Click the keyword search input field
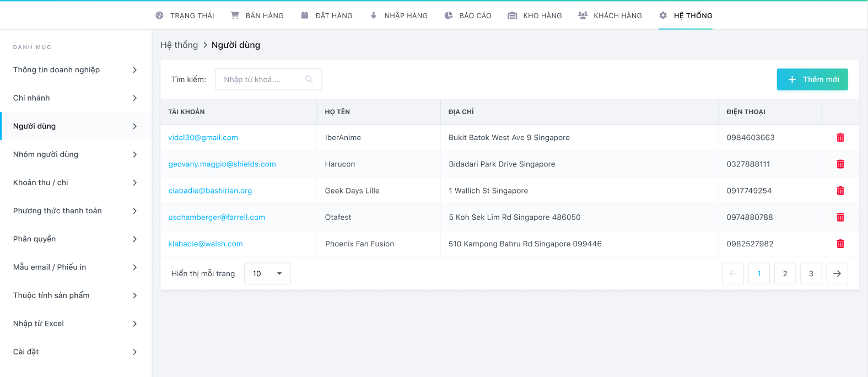 (262, 79)
